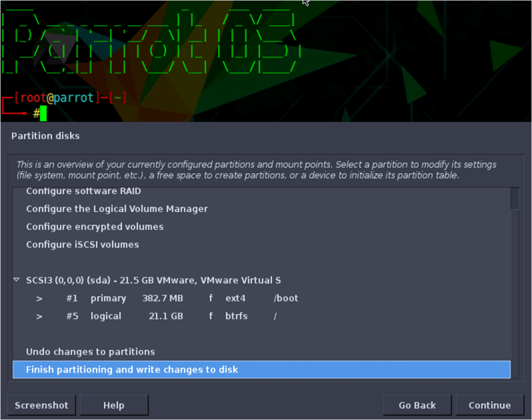Viewport: 532px width, 420px height.
Task: Click the Screenshot button
Action: point(42,405)
